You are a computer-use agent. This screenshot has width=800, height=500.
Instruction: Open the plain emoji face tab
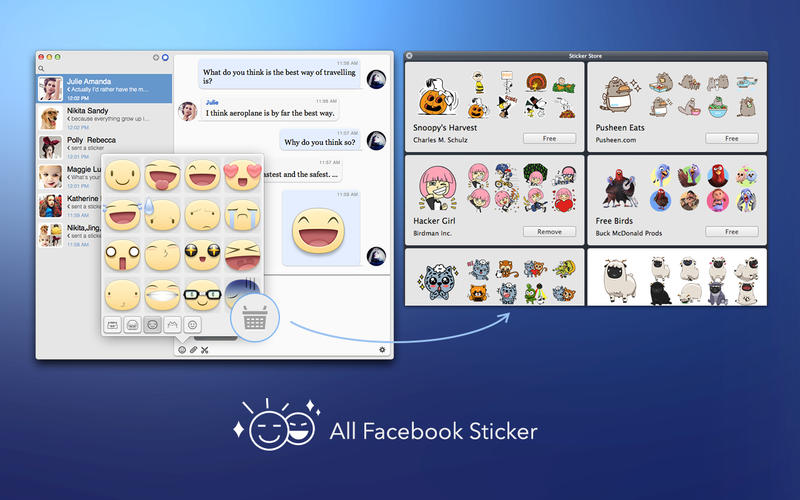(x=192, y=324)
